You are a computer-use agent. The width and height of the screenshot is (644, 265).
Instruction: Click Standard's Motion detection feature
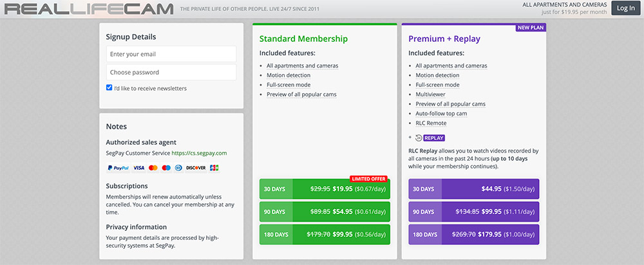[x=289, y=75]
